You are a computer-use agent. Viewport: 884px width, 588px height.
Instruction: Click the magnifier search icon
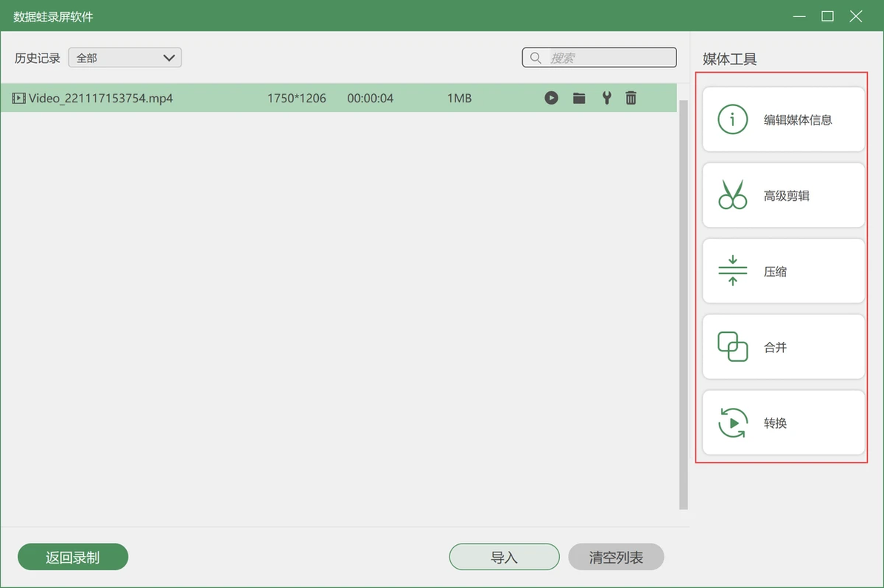535,58
